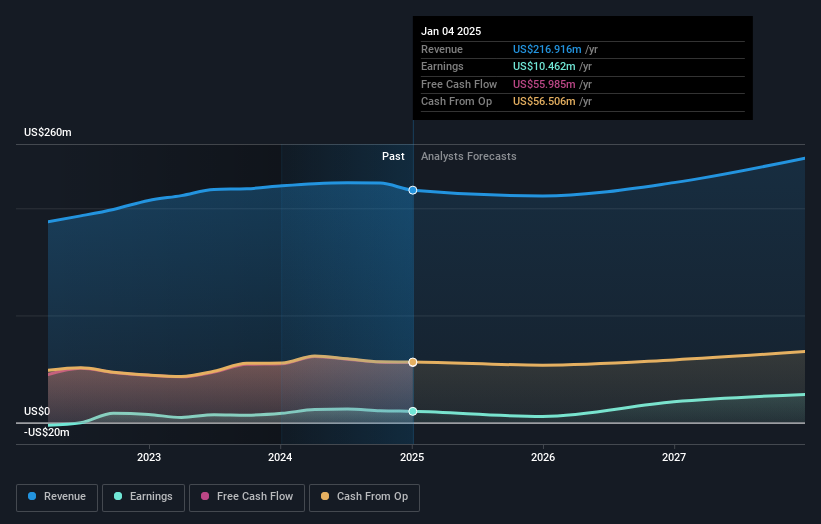The image size is (821, 524).
Task: Click the Earnings teal data point marker
Action: pos(413,411)
